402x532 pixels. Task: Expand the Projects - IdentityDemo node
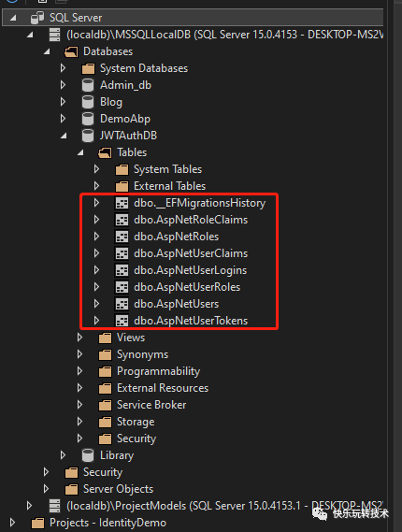12,523
